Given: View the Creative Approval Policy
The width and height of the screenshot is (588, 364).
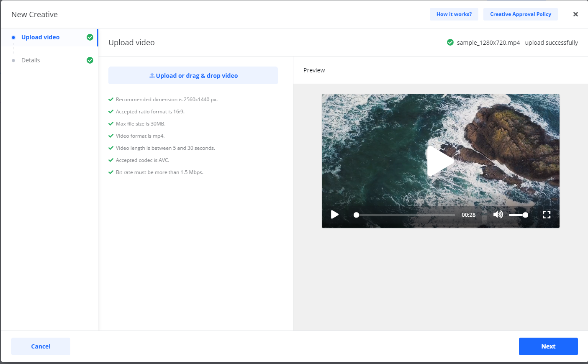Looking at the screenshot, I should pyautogui.click(x=520, y=14).
